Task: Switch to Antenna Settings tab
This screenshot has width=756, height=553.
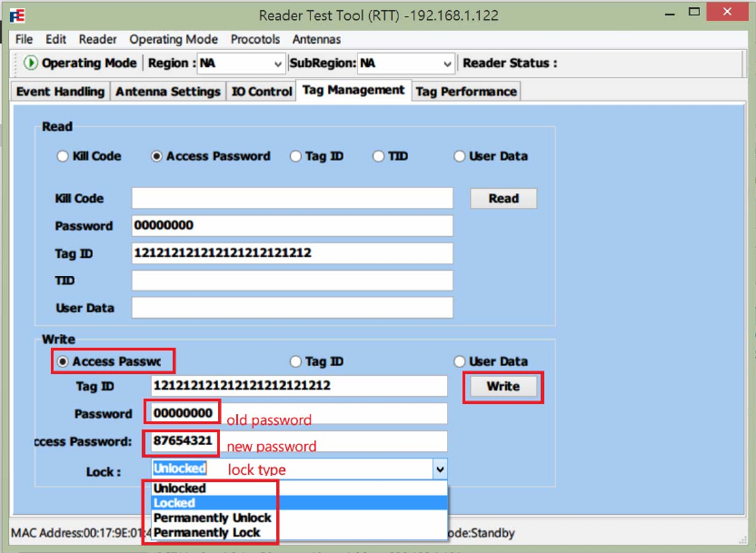Action: click(168, 92)
